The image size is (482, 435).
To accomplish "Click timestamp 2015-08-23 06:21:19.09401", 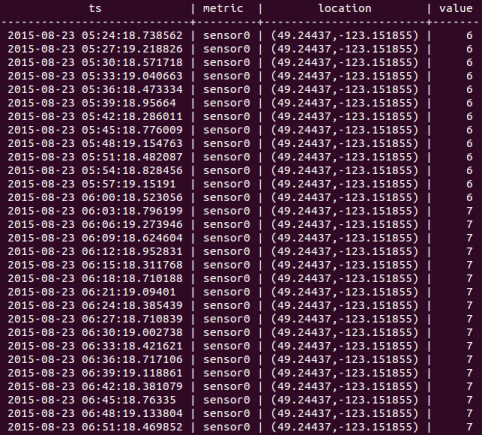I will point(92,292).
